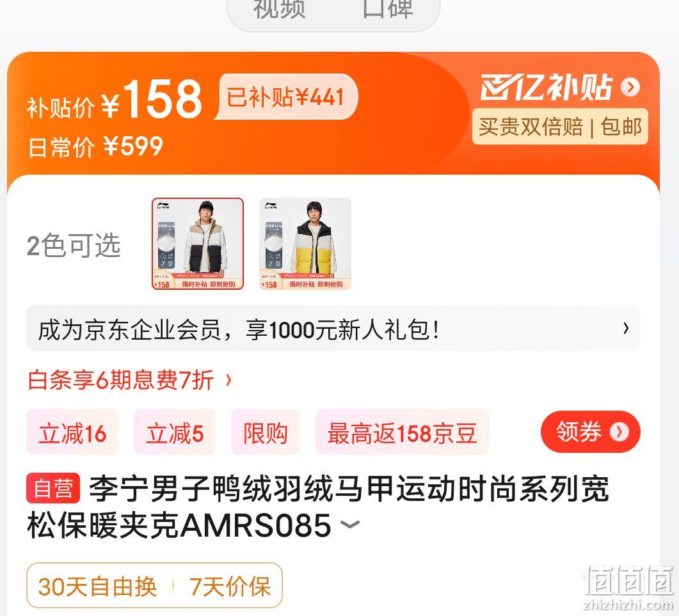This screenshot has width=679, height=616.
Task: Open the 30天自由换 service badge
Action: (97, 587)
